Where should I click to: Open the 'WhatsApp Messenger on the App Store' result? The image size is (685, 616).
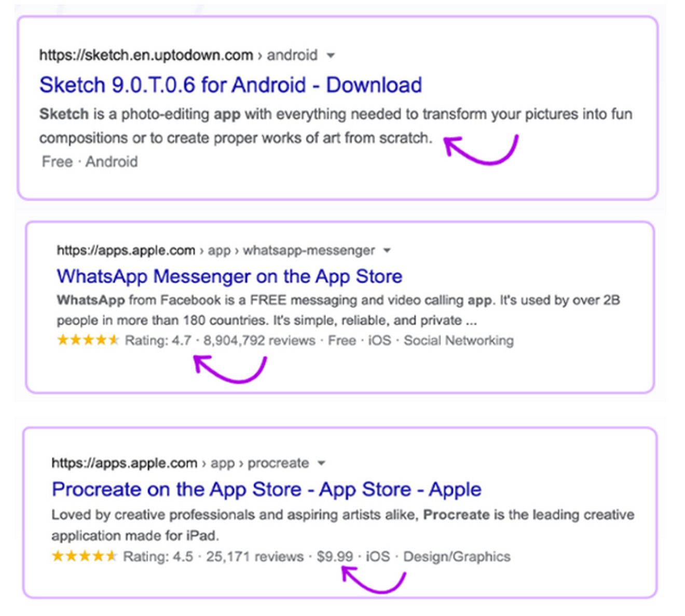pos(229,276)
